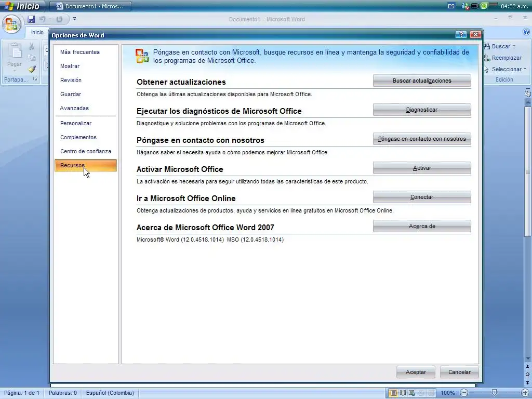Click the Buscar actualizaciones button
Screen dimensions: 532x399
tap(422, 81)
